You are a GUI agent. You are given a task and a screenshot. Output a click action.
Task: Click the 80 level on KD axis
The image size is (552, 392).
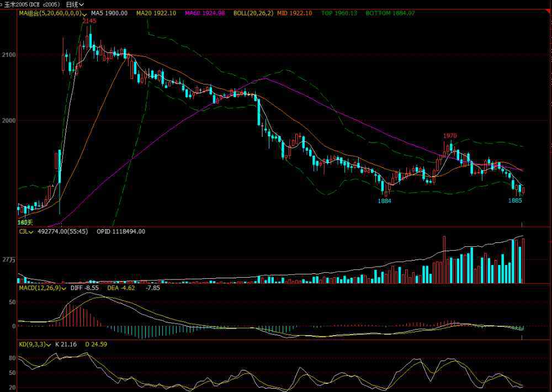12,358
